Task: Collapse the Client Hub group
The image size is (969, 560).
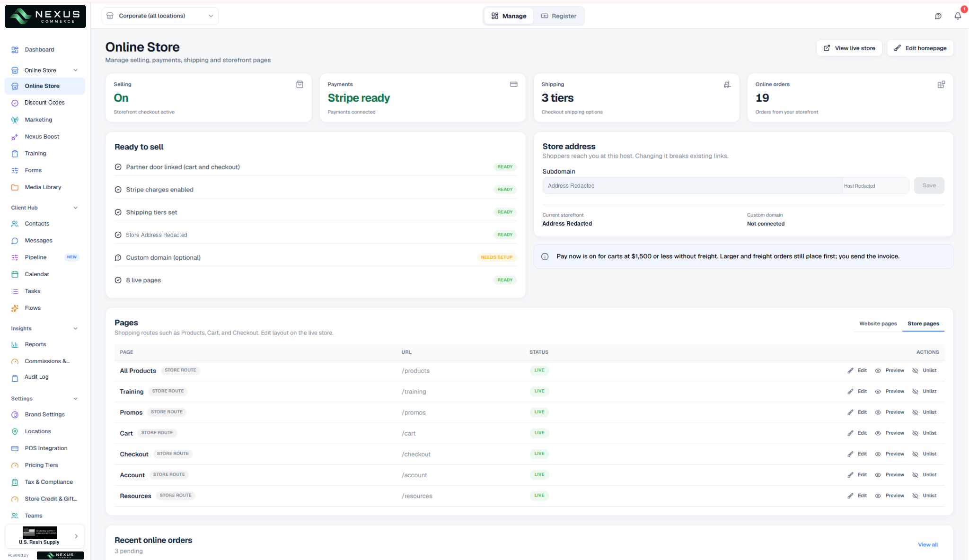Action: coord(75,208)
